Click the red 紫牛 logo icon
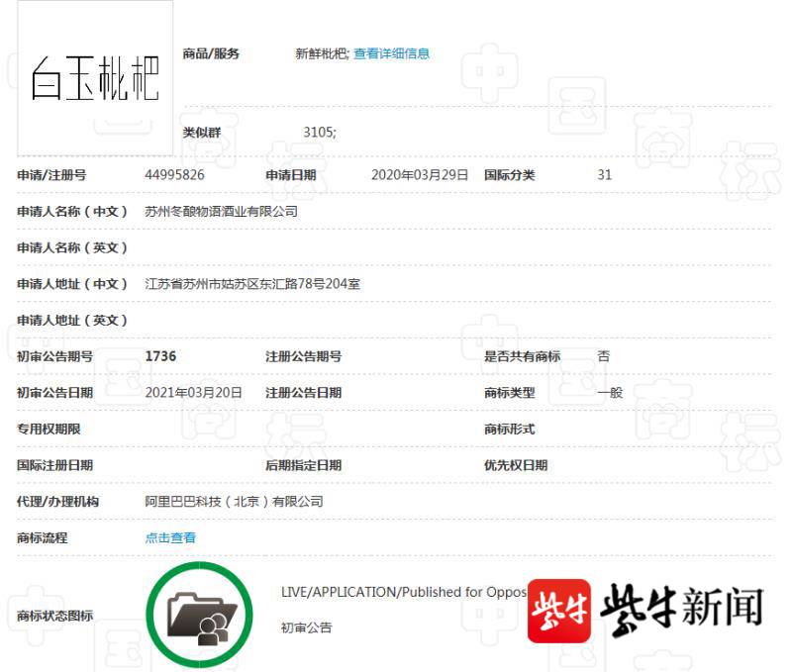 coord(559,611)
